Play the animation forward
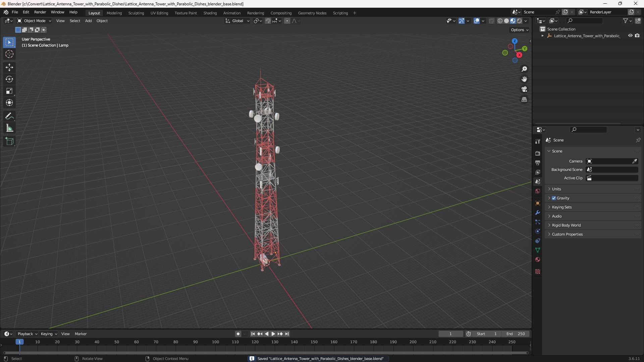Screen dimensions: 644x362 (273, 334)
